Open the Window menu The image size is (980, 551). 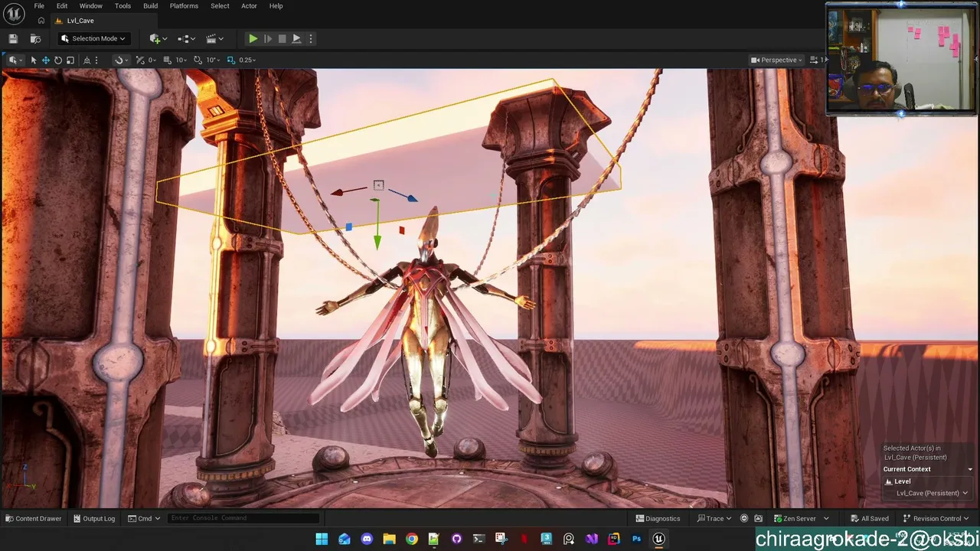coord(90,6)
